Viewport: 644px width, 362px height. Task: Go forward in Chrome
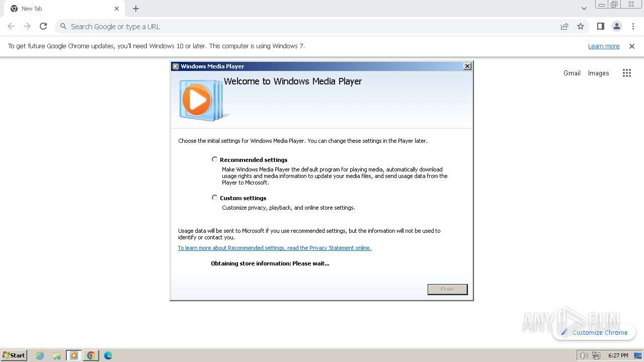tap(27, 26)
